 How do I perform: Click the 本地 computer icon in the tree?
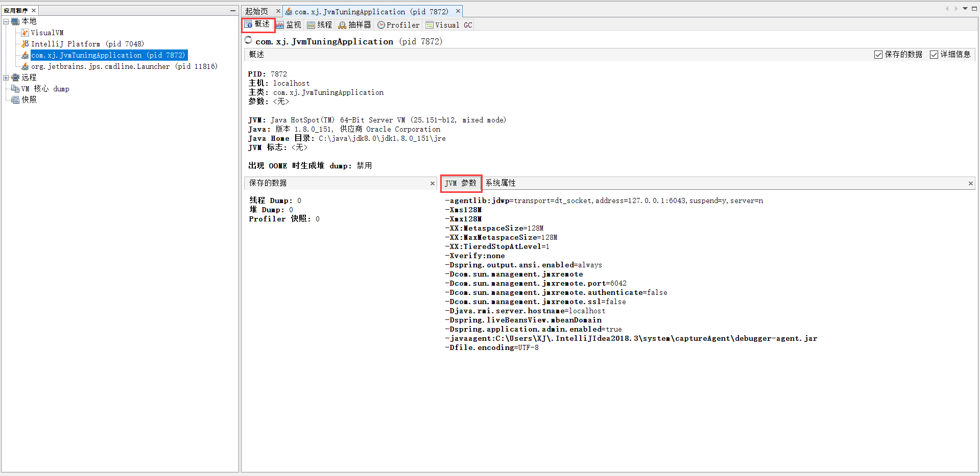[15, 21]
